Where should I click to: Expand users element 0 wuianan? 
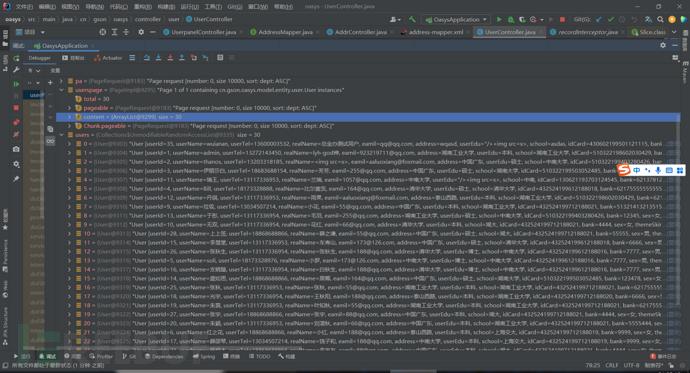coord(69,144)
